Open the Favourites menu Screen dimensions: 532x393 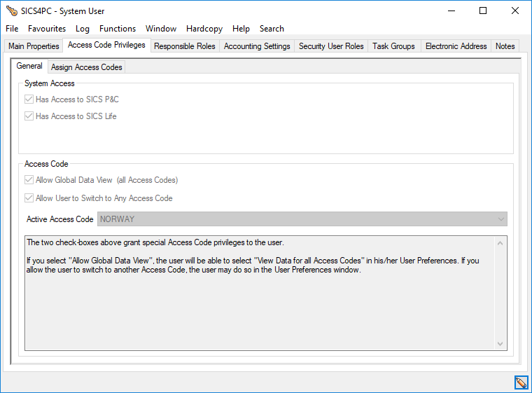(47, 29)
